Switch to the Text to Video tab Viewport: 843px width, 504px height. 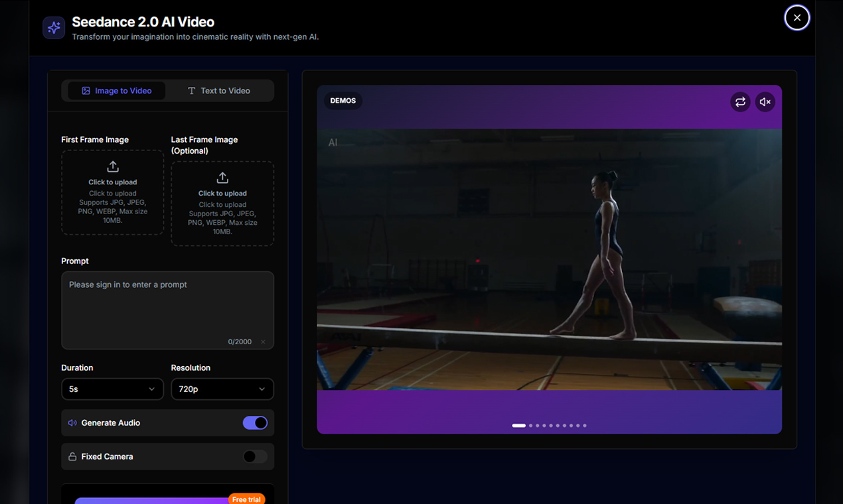coord(219,90)
